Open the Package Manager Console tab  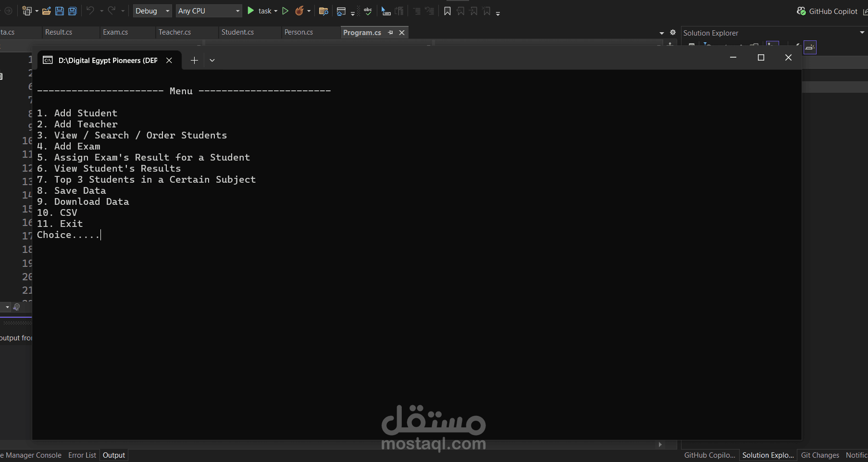31,455
